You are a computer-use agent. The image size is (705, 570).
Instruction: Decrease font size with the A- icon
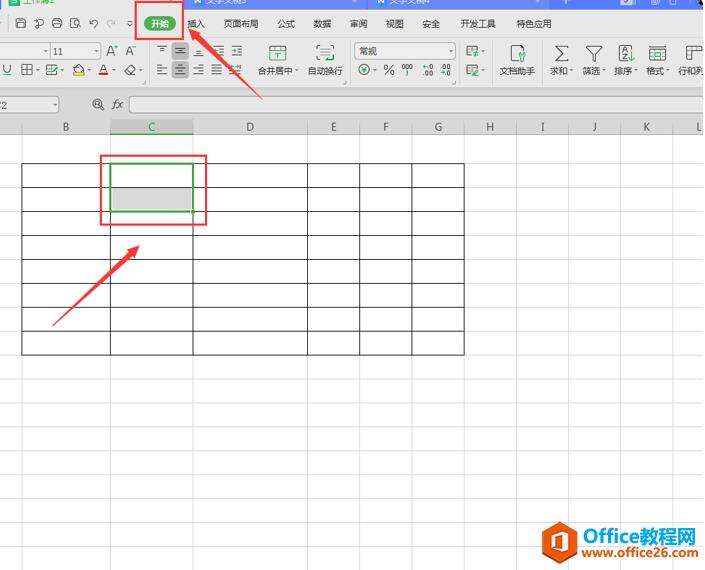click(x=130, y=50)
